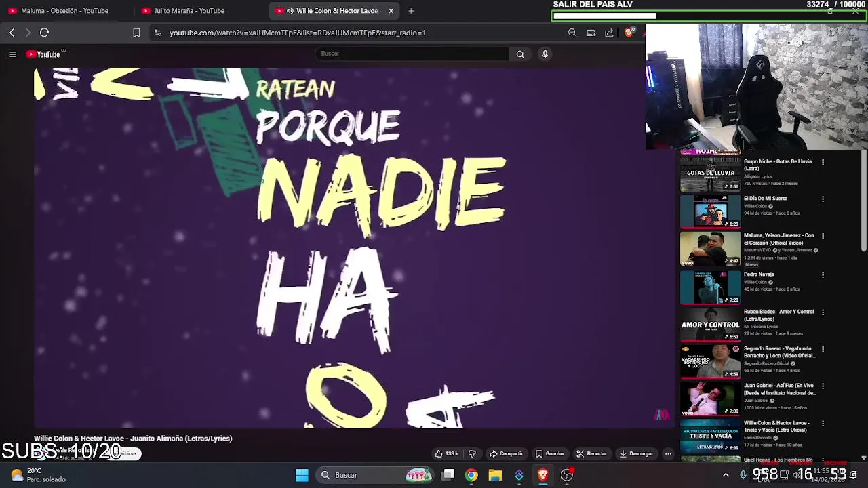Like the video (138 k)

(x=447, y=453)
